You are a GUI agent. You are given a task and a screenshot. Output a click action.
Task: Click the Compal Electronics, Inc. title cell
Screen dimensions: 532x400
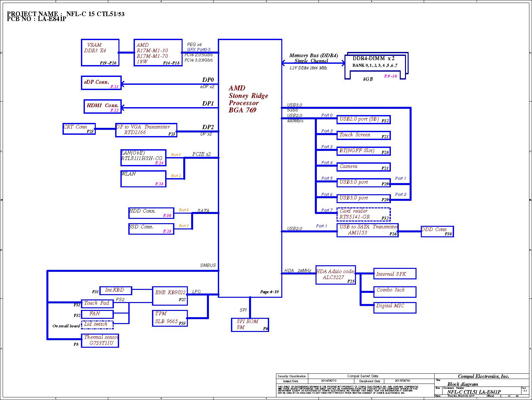click(483, 376)
